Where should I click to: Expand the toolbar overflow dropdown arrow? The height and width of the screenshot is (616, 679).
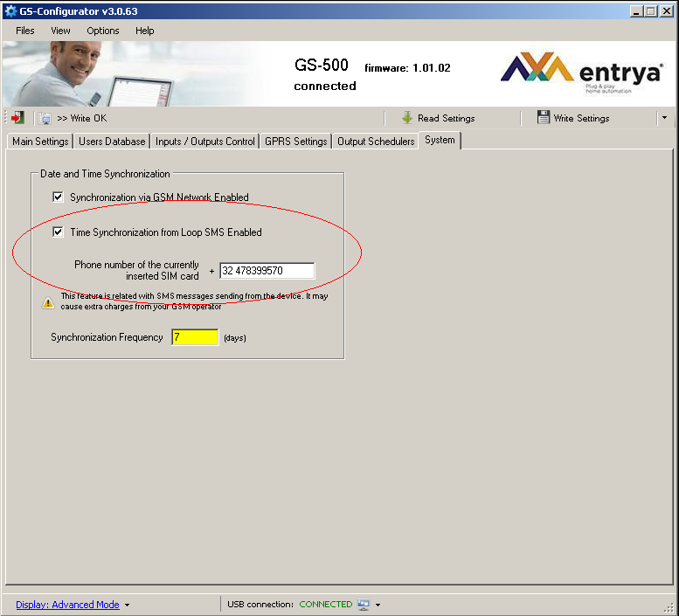coord(664,118)
